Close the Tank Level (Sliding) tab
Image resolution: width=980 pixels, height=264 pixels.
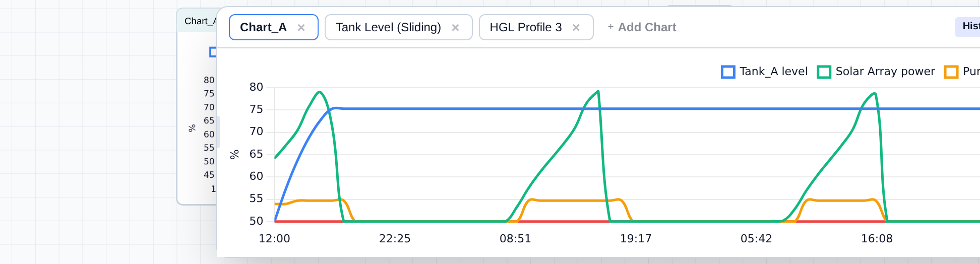click(x=455, y=28)
